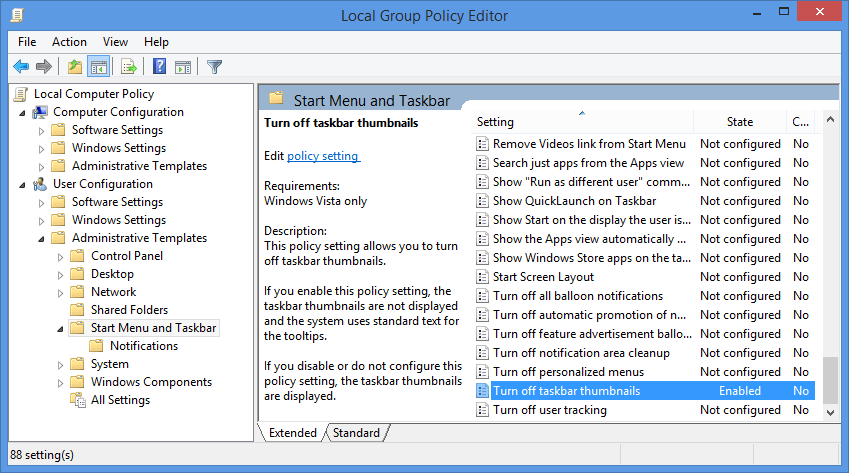Viewport: 849px width, 473px height.
Task: Select 'Turn off user tracking' setting
Action: (x=549, y=410)
